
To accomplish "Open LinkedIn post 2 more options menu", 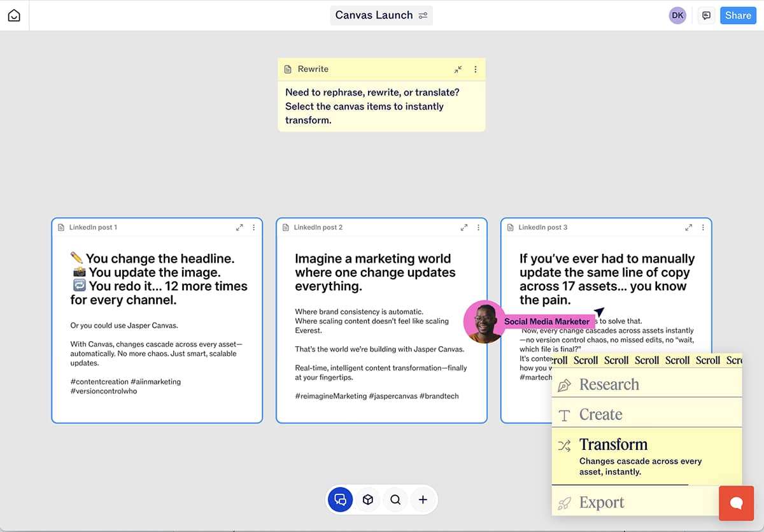I will (x=479, y=227).
